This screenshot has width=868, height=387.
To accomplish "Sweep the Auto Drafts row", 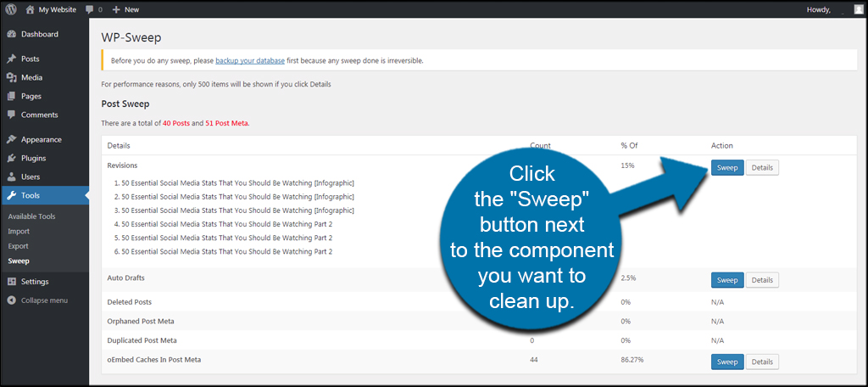I will point(726,280).
